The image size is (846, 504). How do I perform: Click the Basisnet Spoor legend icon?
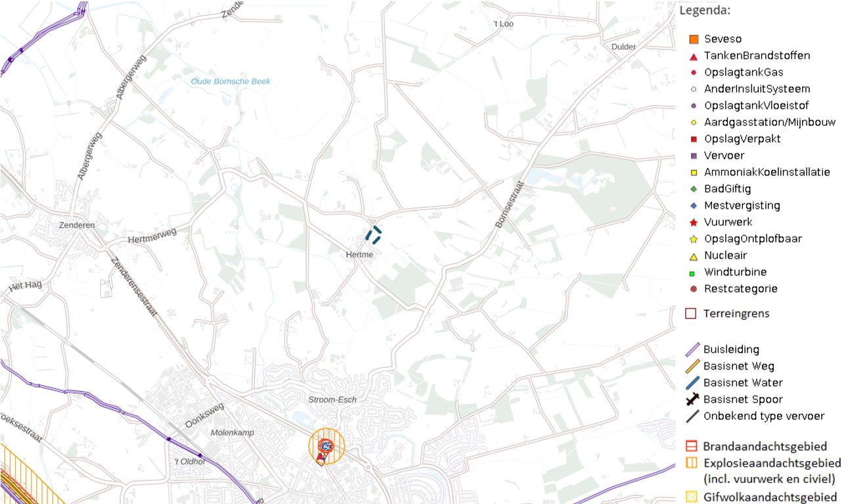pyautogui.click(x=692, y=399)
